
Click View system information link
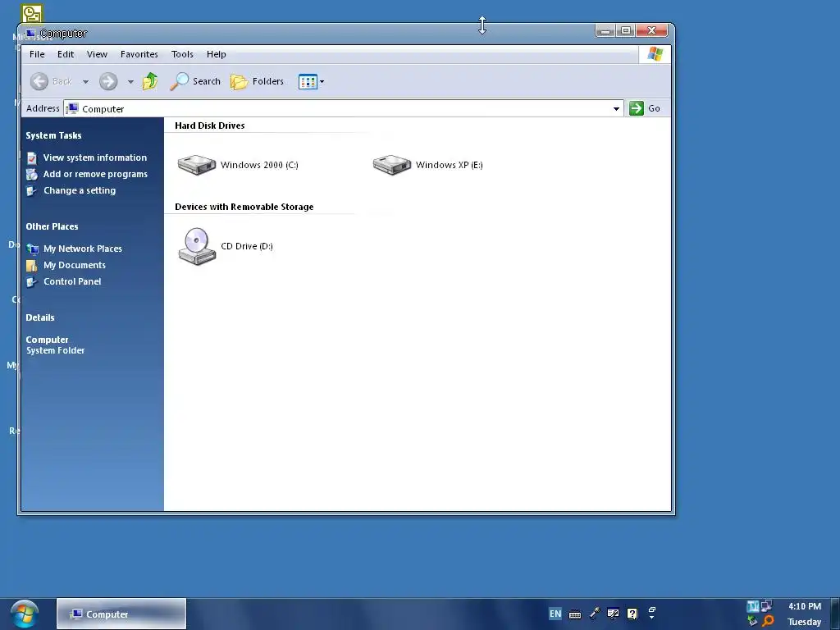click(x=95, y=157)
